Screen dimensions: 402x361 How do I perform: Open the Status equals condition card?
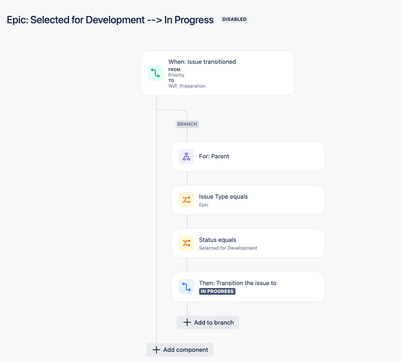pos(248,243)
